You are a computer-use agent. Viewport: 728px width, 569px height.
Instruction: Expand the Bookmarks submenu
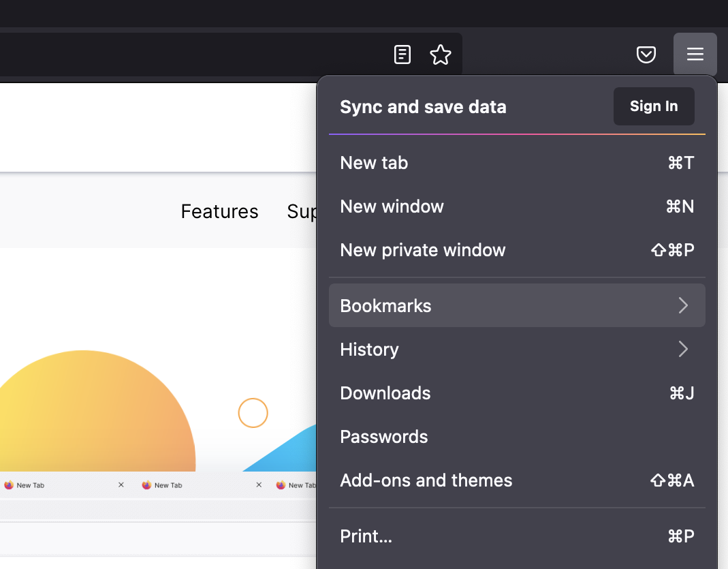click(385, 306)
